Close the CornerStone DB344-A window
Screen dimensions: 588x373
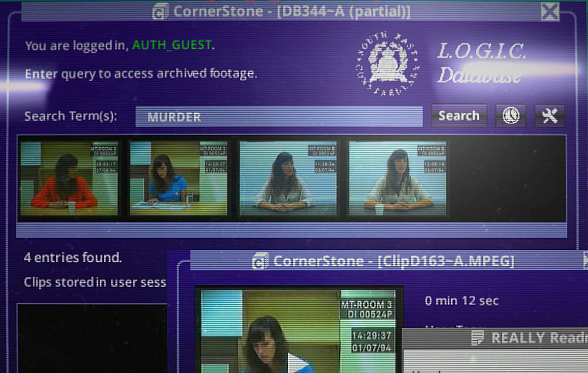tap(550, 11)
